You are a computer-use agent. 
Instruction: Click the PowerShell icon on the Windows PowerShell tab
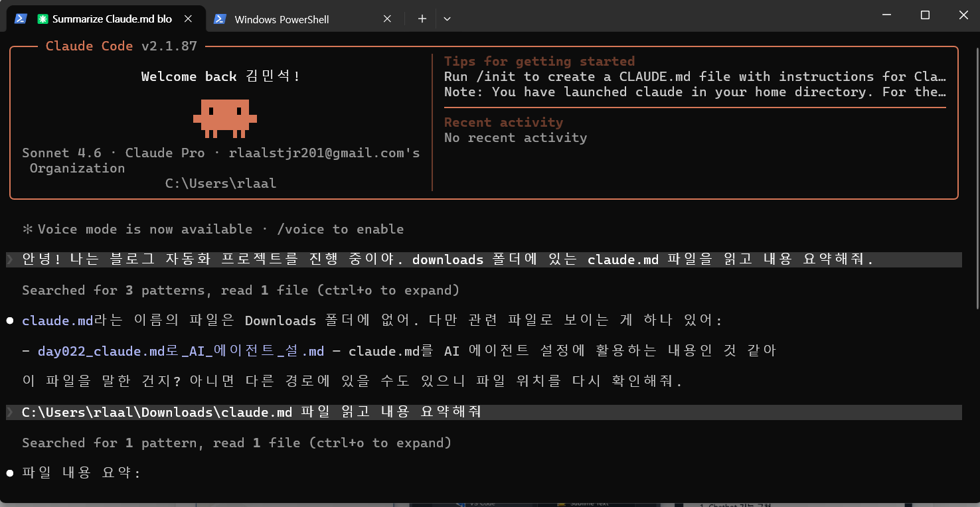coord(221,19)
